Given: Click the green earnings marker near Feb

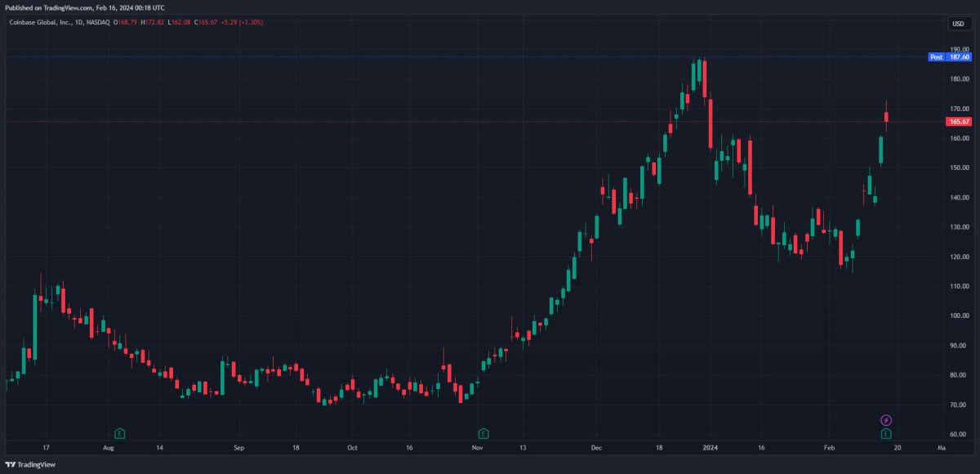Looking at the screenshot, I should (886, 433).
